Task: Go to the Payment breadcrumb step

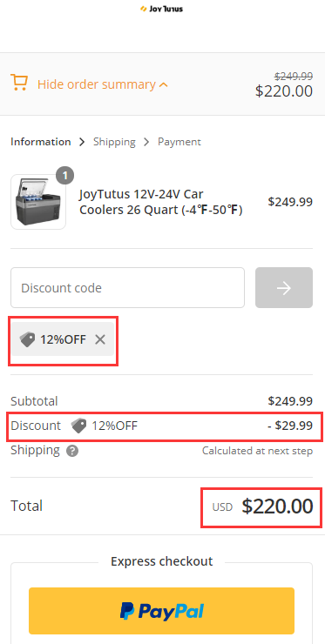Action: 179,142
